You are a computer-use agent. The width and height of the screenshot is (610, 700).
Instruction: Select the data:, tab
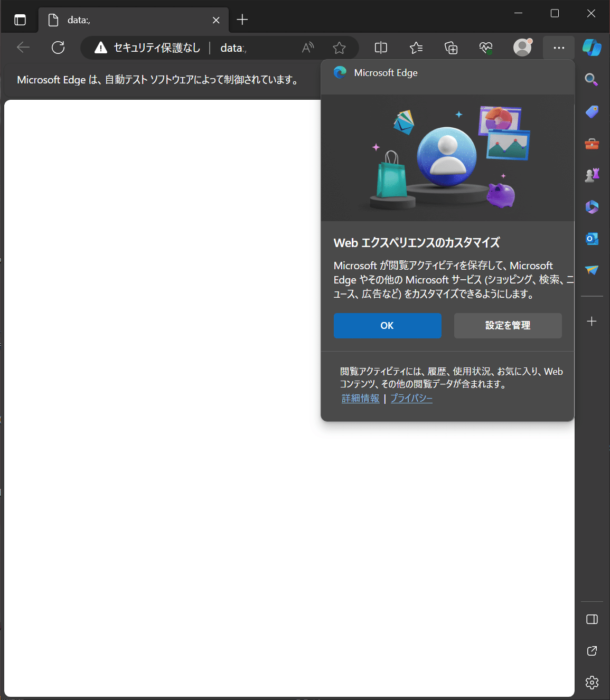point(133,20)
